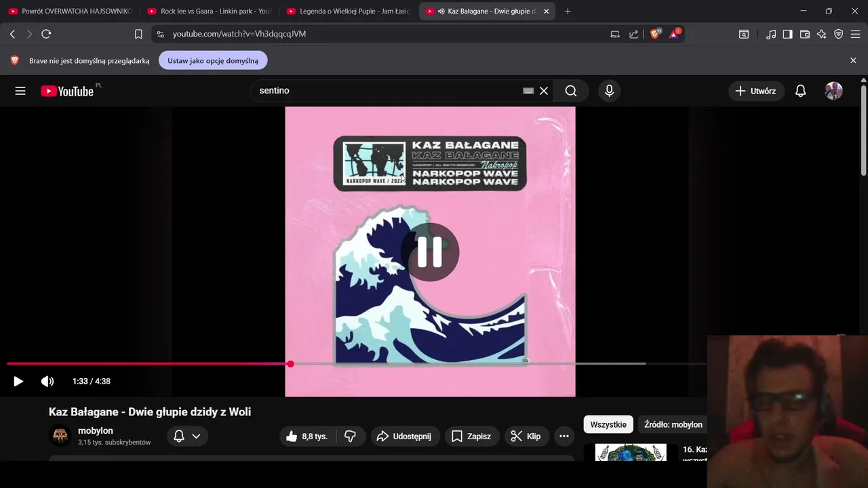This screenshot has width=868, height=488.
Task: Click the video title "Kaz Bałagane - Dwie głupie dzidy z Woli"
Action: pos(150,412)
